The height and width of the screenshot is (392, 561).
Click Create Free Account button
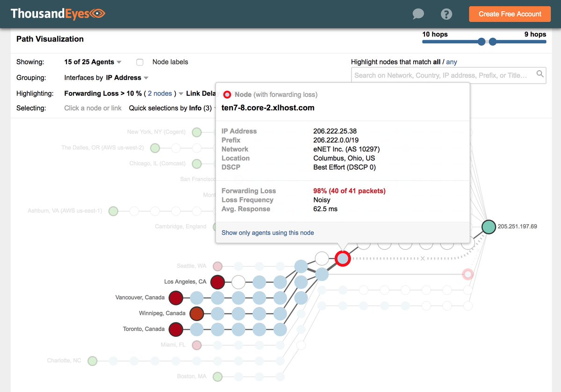point(510,14)
